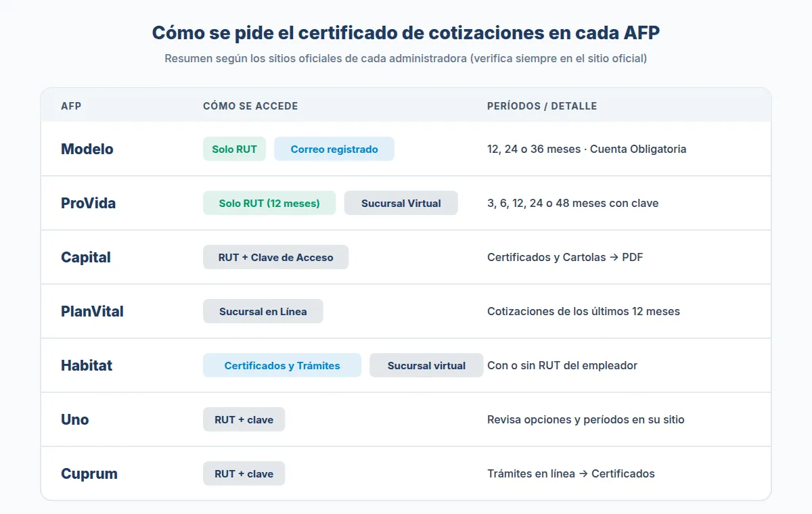Click the 'PERÍODOS / DETALLE' column header

click(x=542, y=106)
